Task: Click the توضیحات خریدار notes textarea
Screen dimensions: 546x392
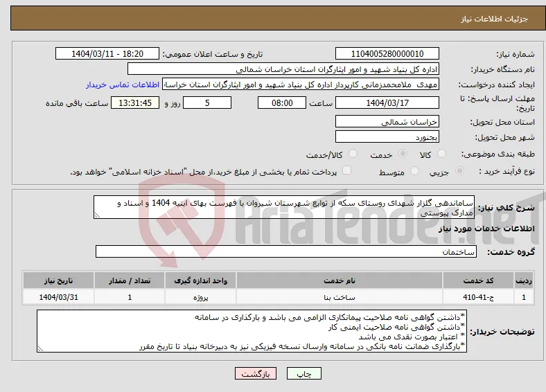Action: point(252,331)
